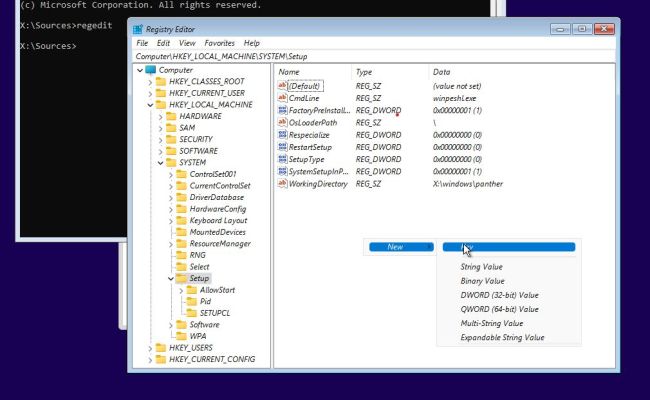Click the SYSTEM folder icon
650x400 pixels.
point(171,163)
